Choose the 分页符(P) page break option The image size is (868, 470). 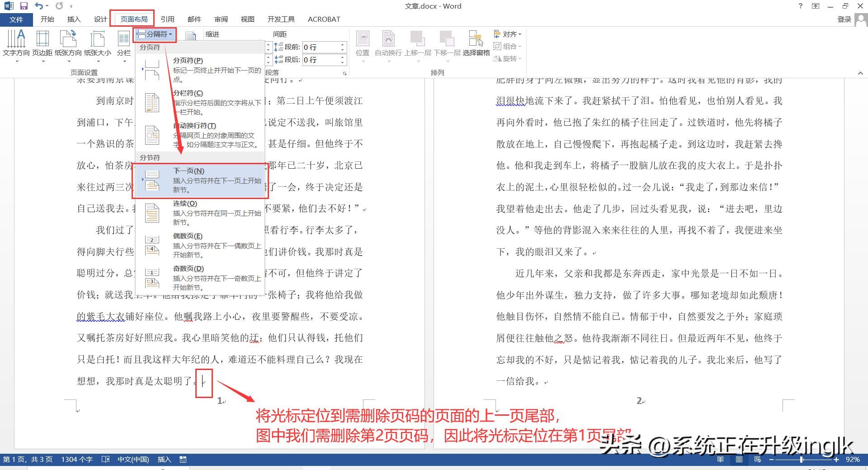tap(200, 70)
